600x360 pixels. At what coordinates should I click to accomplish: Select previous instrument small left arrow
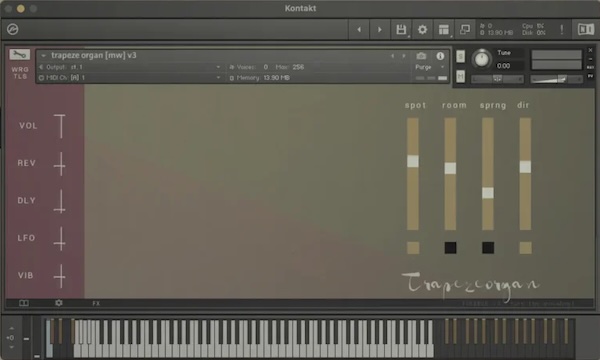(393, 56)
